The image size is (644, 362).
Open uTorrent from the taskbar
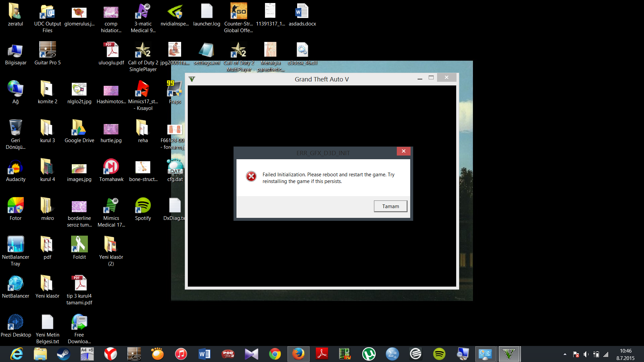tap(369, 354)
